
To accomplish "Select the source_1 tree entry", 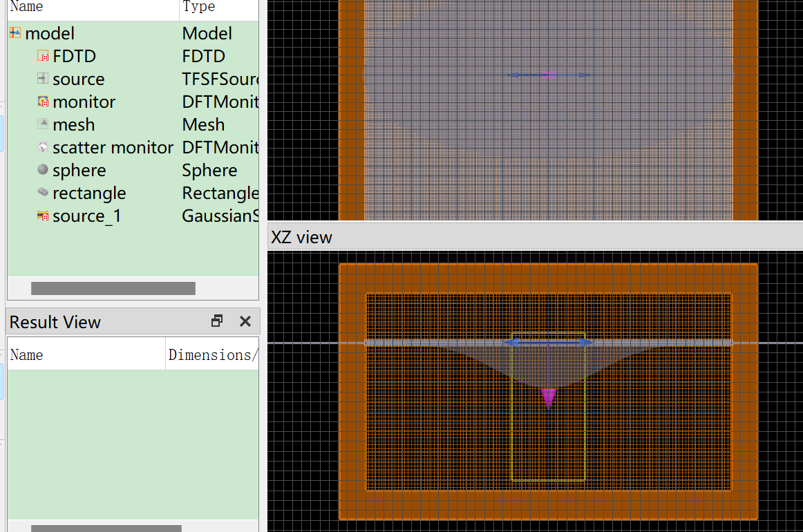I will 86,216.
